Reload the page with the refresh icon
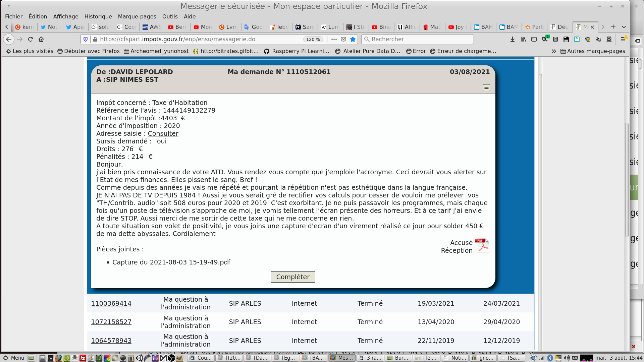 point(31,39)
